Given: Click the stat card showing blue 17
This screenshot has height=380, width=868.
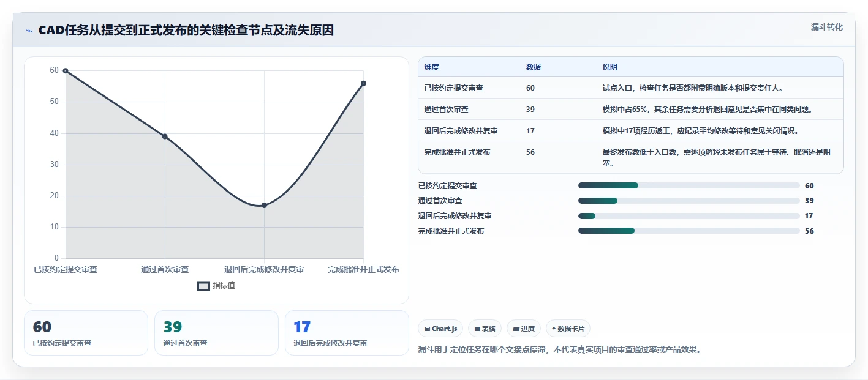Looking at the screenshot, I should point(347,333).
